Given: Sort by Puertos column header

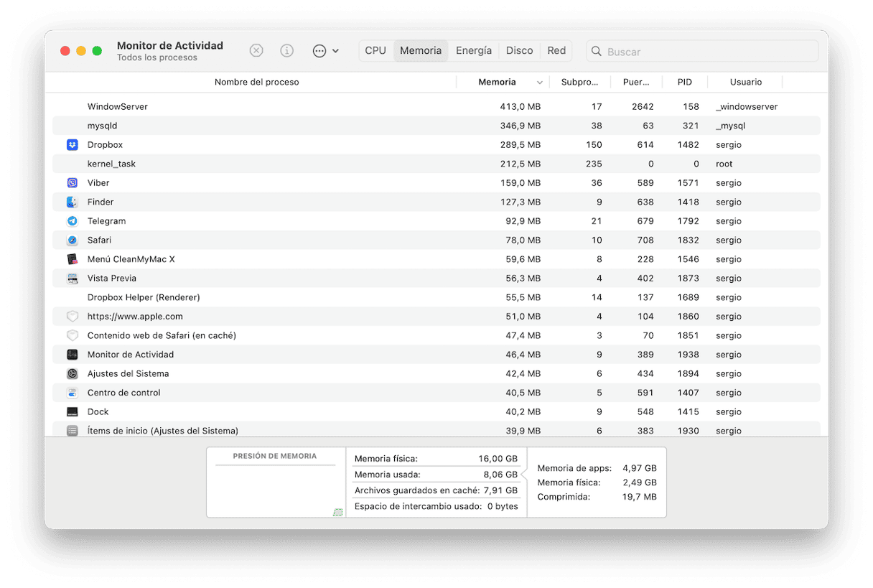Looking at the screenshot, I should pyautogui.click(x=636, y=82).
